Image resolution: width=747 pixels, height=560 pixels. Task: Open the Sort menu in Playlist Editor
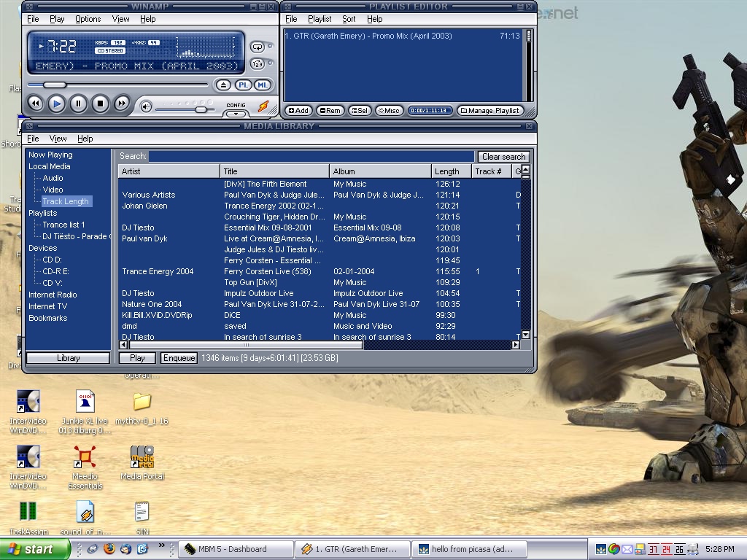click(349, 19)
